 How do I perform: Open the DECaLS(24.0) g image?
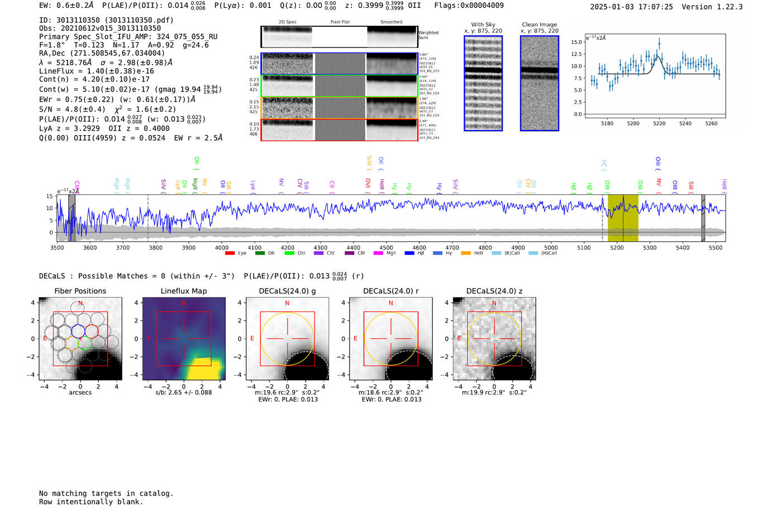(287, 339)
